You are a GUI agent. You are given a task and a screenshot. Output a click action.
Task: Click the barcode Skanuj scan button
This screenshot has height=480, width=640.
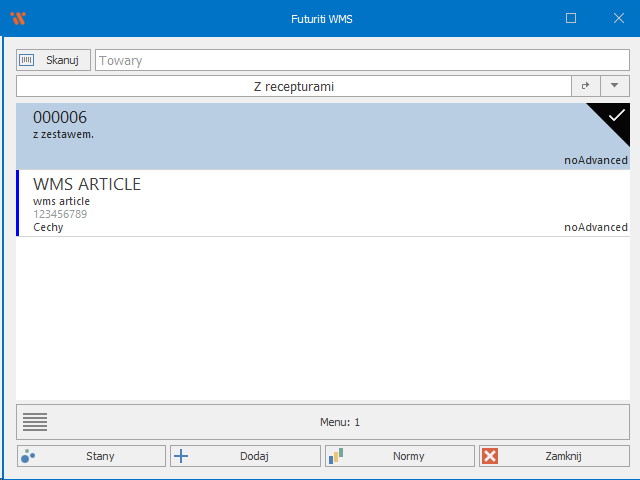(54, 60)
